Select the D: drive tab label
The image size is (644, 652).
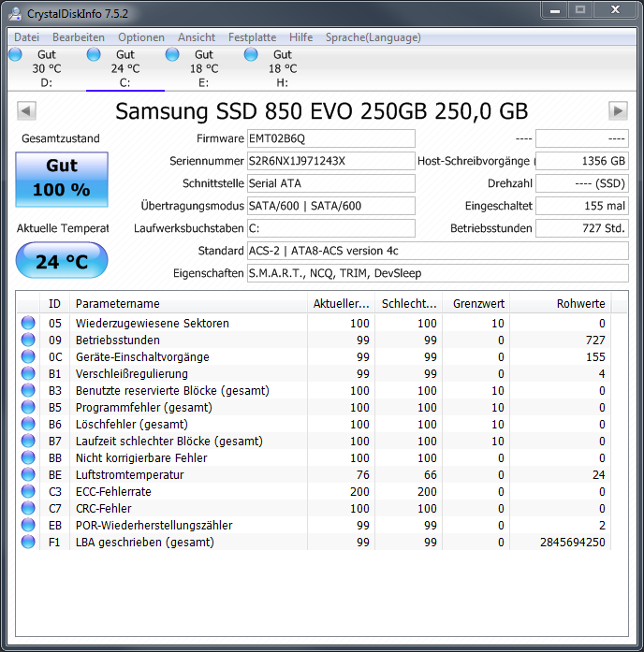click(46, 82)
